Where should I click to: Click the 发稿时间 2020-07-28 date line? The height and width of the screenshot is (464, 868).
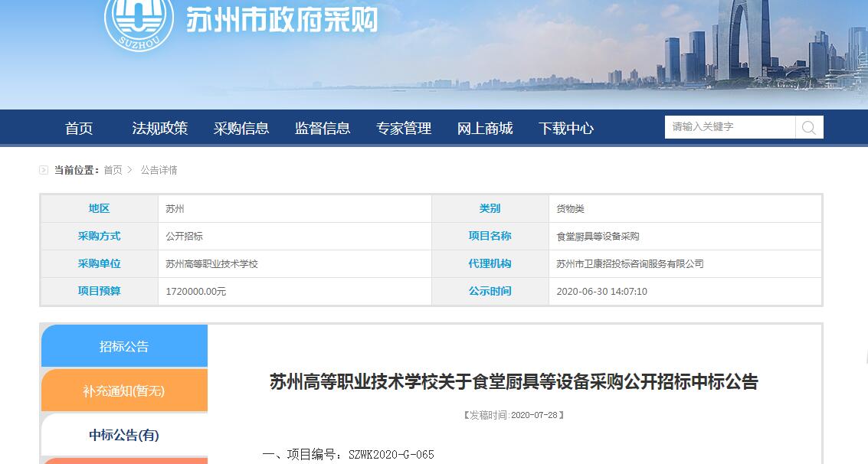pyautogui.click(x=514, y=415)
